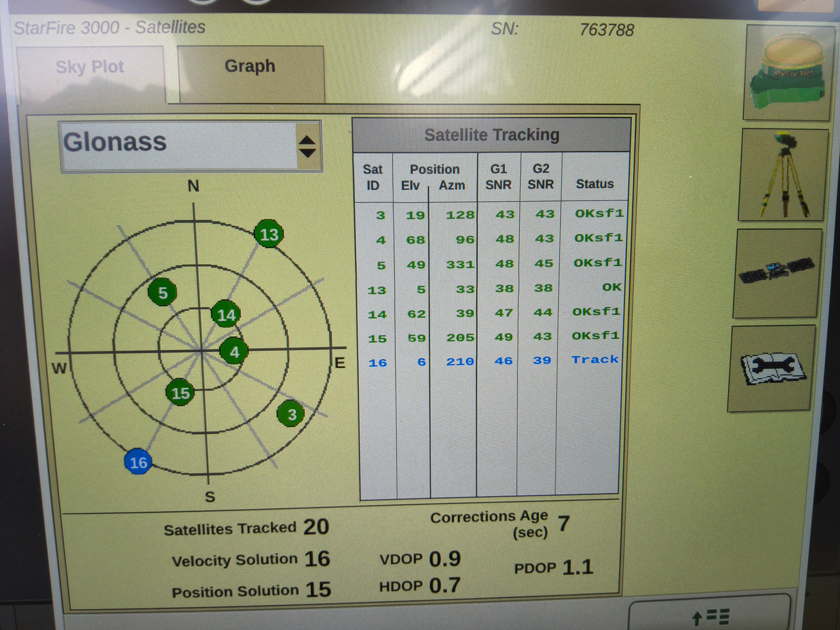The image size is (840, 630).
Task: Click the StarFire 3000 - Satellites title
Action: pyautogui.click(x=109, y=28)
